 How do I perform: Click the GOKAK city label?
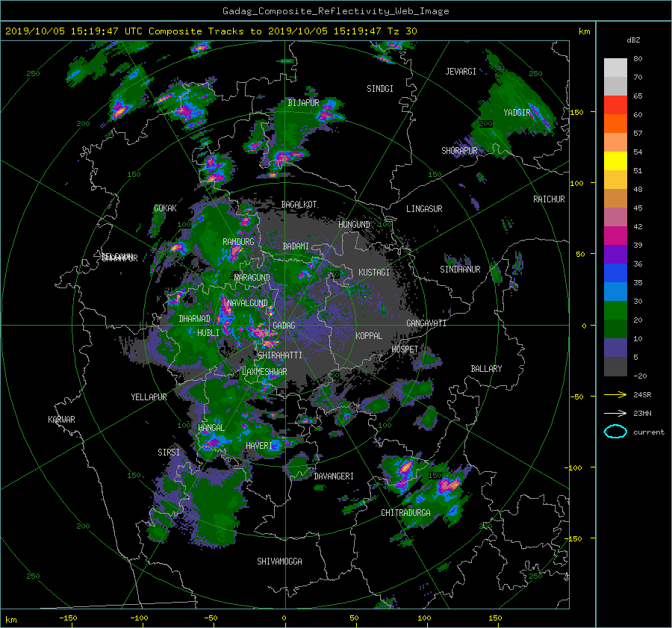tap(165, 208)
